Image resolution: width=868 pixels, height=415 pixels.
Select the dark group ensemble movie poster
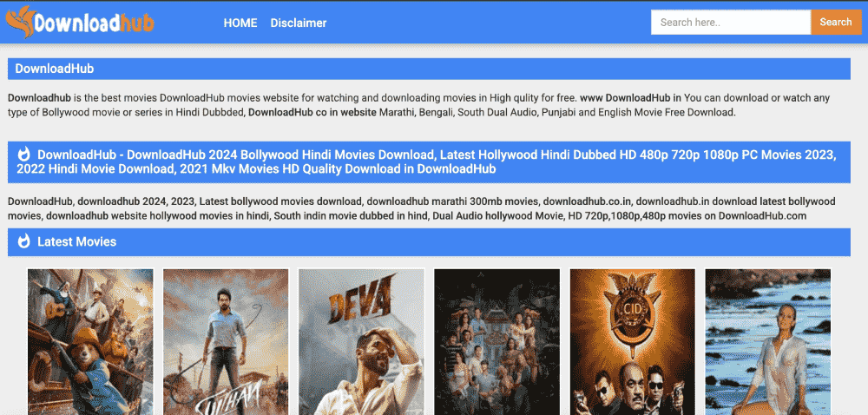coord(496,341)
